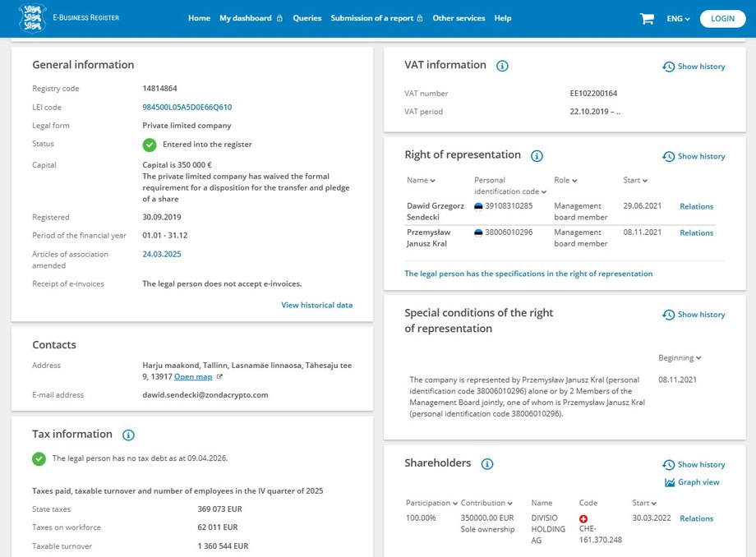Sort representation table by Name column
756x557 pixels.
pyautogui.click(x=421, y=181)
